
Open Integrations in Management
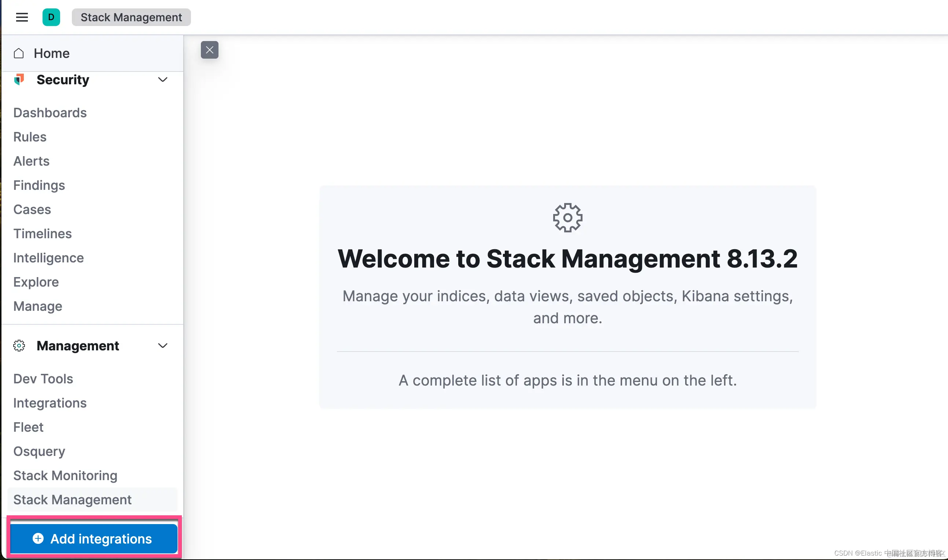coord(50,403)
